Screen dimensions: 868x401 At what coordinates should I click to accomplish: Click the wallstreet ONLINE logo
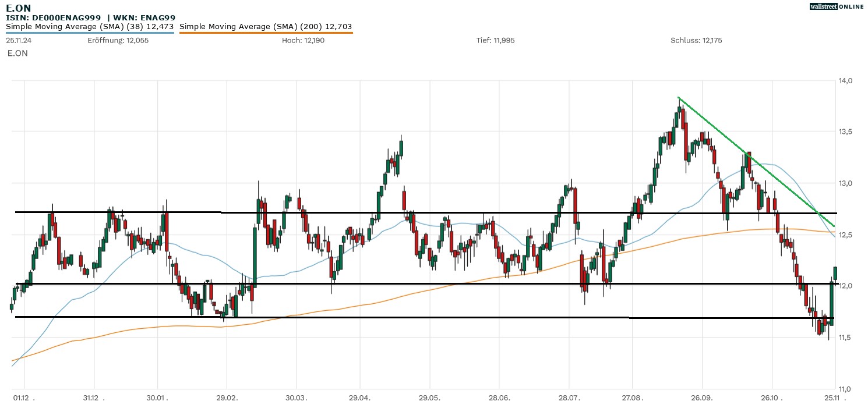pos(837,6)
